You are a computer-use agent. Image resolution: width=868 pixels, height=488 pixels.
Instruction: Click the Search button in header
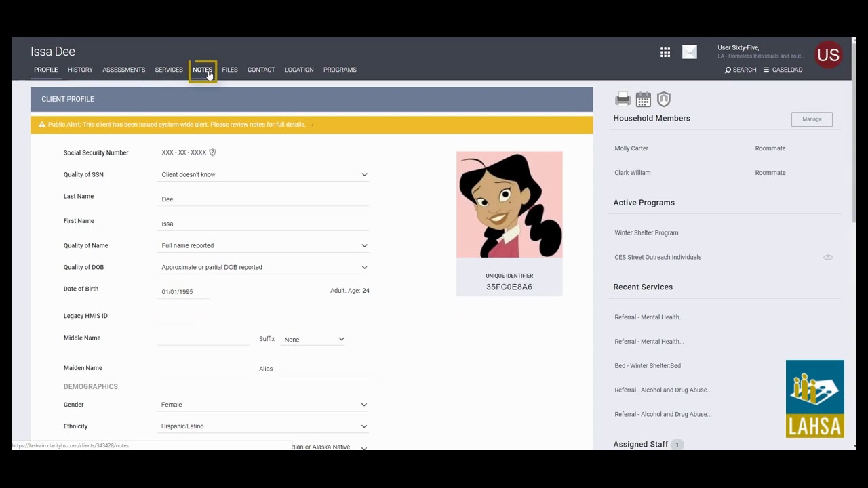(x=741, y=70)
